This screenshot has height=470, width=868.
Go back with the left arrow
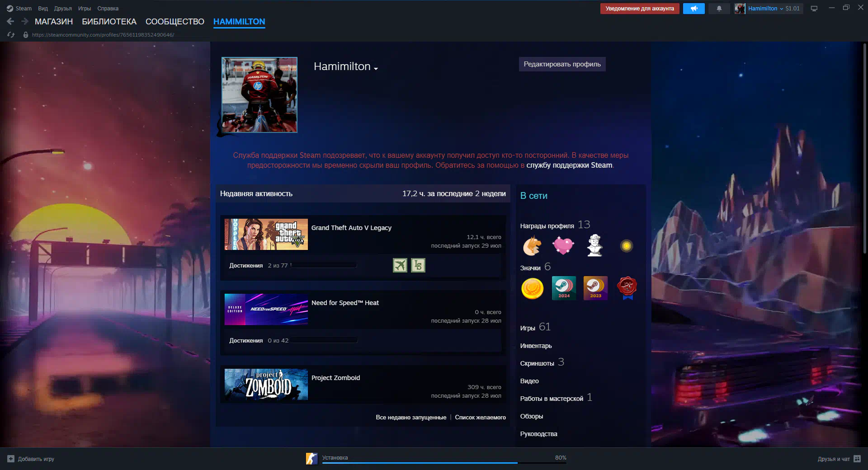[10, 21]
